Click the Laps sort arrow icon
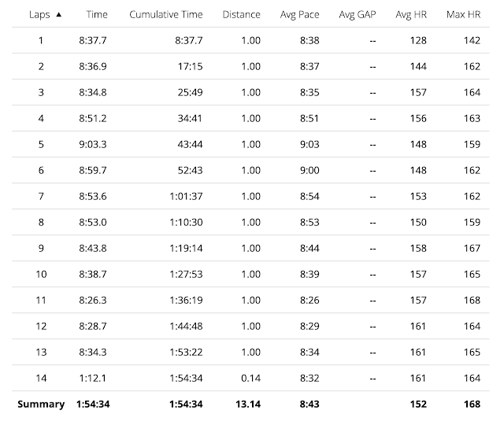 (x=59, y=14)
